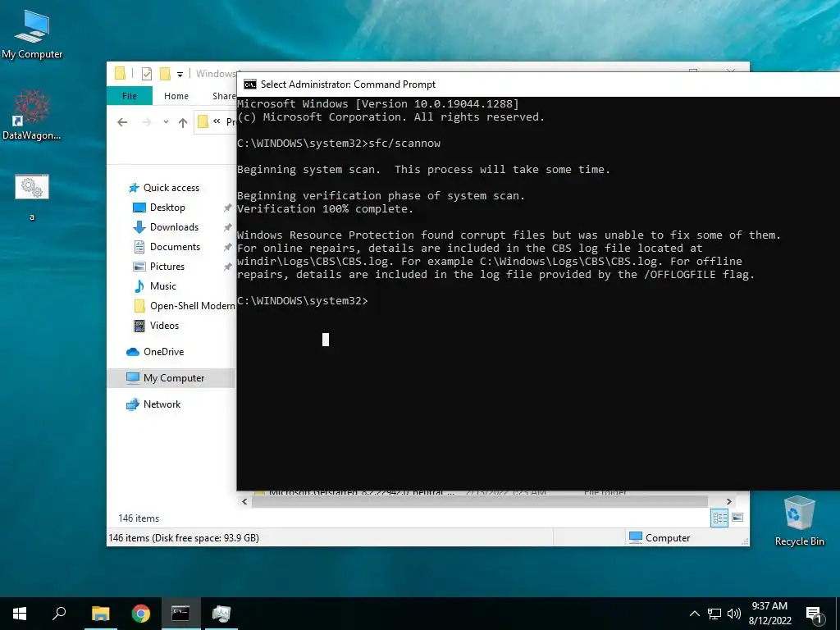Screen dimensions: 840x630
Task: Switch to Command Prompt taskbar icon
Action: pos(180,614)
